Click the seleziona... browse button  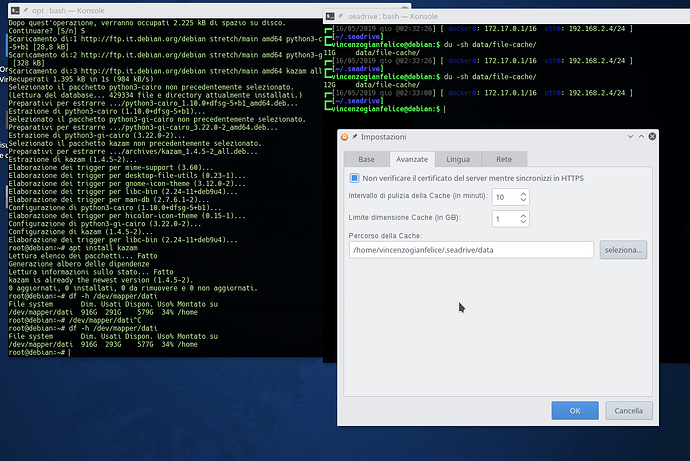click(623, 250)
